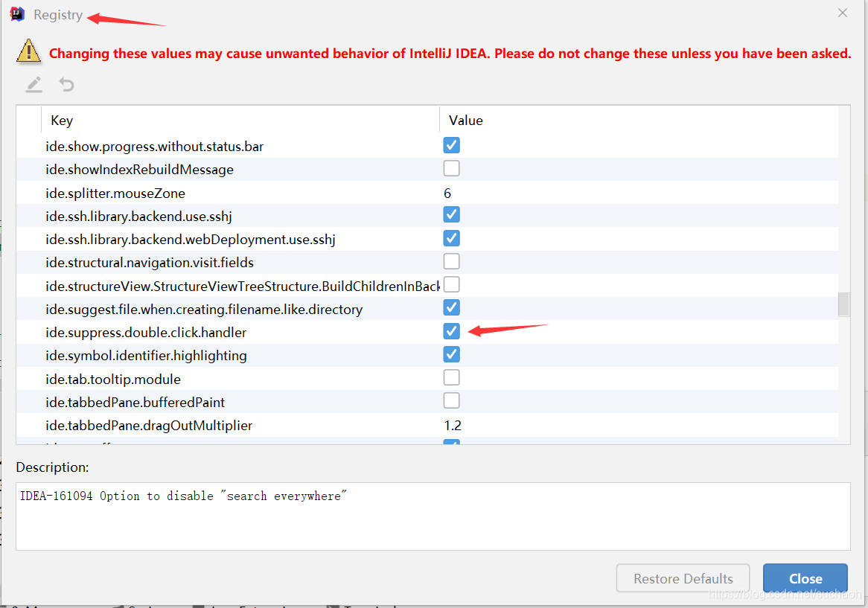Select the ide.tabbedPane.dragOutMultiplier key
Viewport: 868px width, 608px height.
tap(148, 426)
